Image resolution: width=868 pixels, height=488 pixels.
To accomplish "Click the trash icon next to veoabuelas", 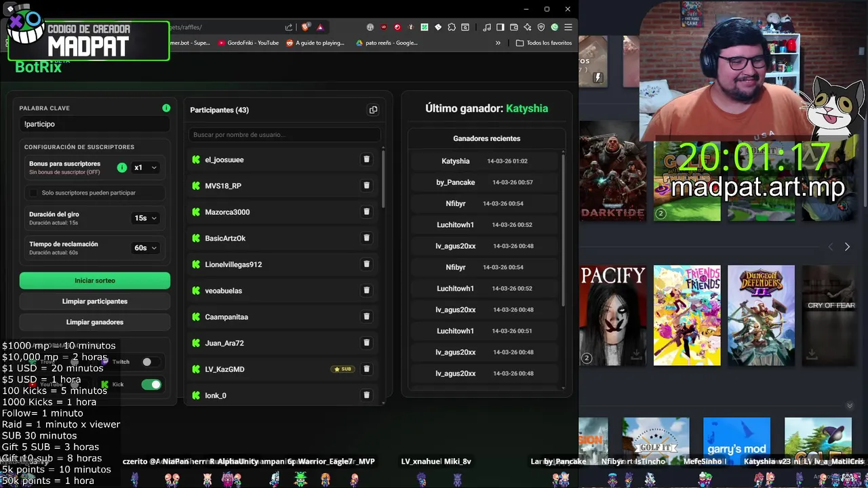I will (366, 290).
